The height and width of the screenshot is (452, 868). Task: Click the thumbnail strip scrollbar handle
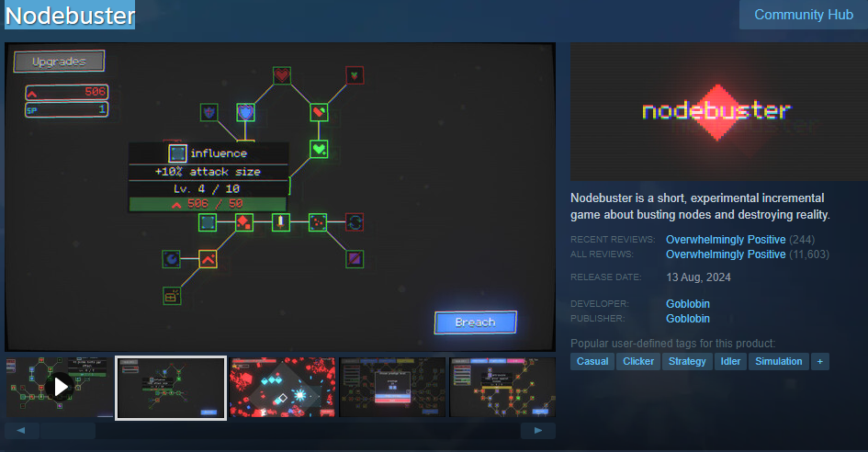(x=68, y=430)
